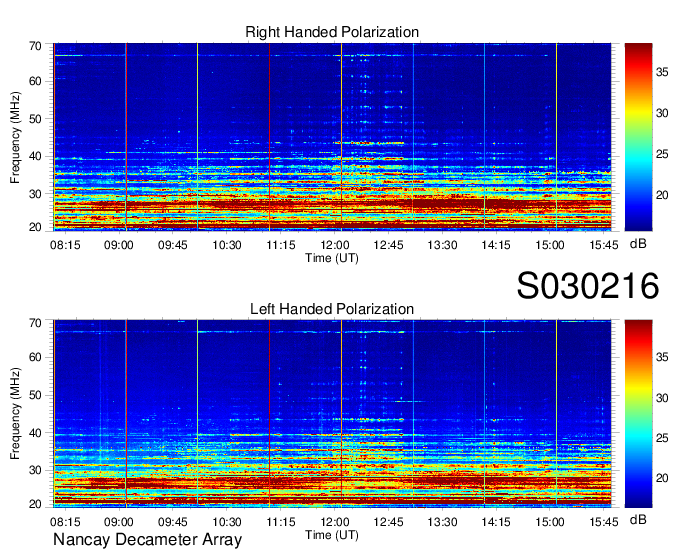Click the top spectrogram's color bar
680x552 pixels.
[x=638, y=137]
